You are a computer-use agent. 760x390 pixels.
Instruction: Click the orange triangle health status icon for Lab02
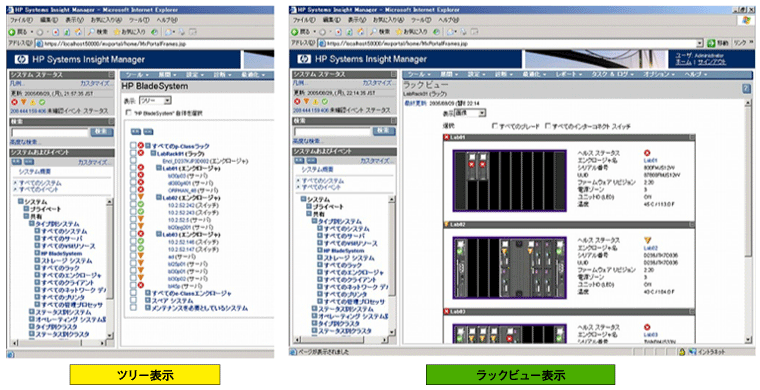click(x=648, y=240)
